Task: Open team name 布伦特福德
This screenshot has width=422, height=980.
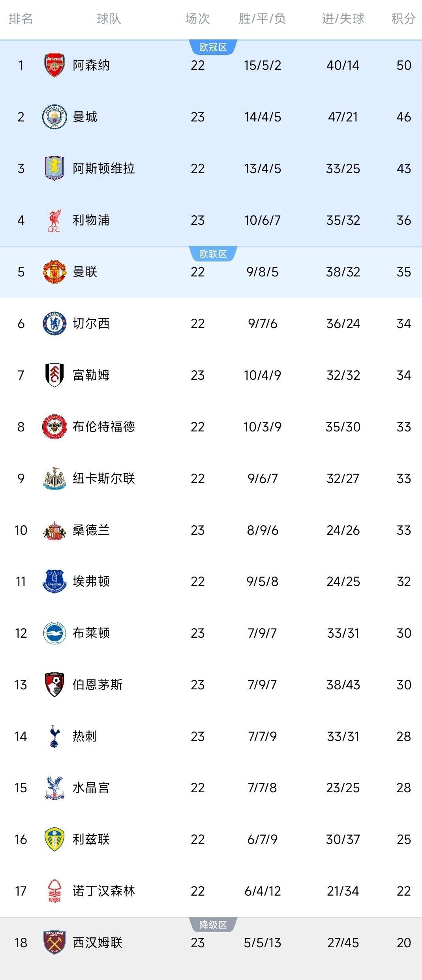Action: coord(104,427)
